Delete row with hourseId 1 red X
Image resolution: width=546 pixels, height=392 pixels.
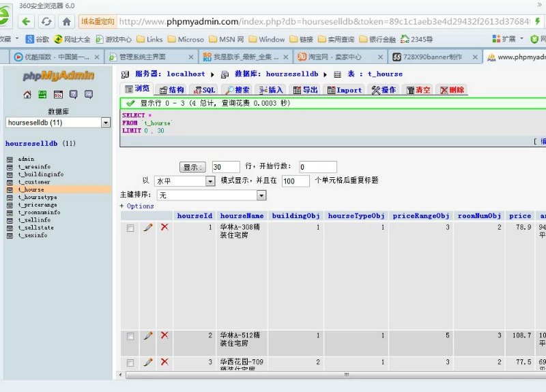click(164, 227)
